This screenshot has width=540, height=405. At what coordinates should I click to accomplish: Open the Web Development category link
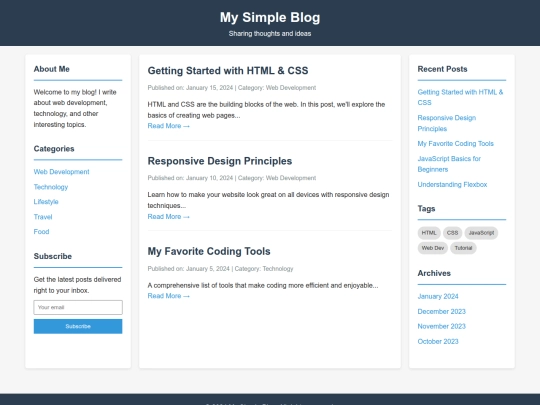click(x=61, y=172)
